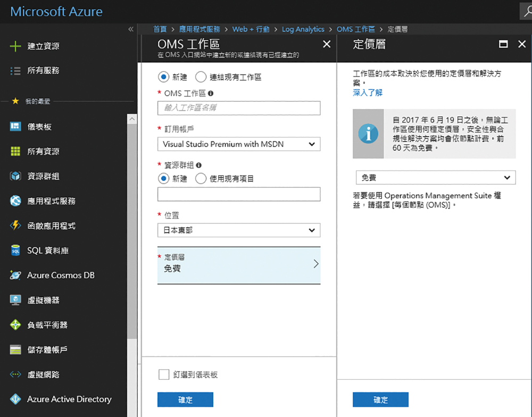Click the Learn more link
Viewport: 532px width, 417px height.
tap(368, 93)
